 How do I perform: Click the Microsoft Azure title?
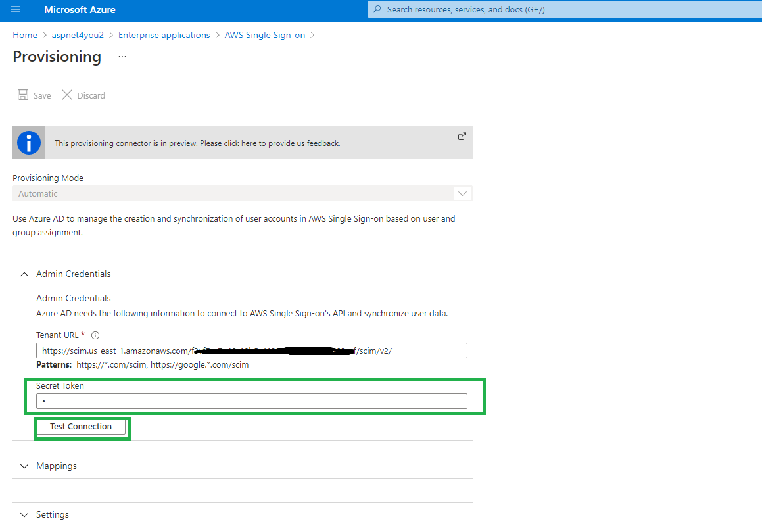[80, 10]
